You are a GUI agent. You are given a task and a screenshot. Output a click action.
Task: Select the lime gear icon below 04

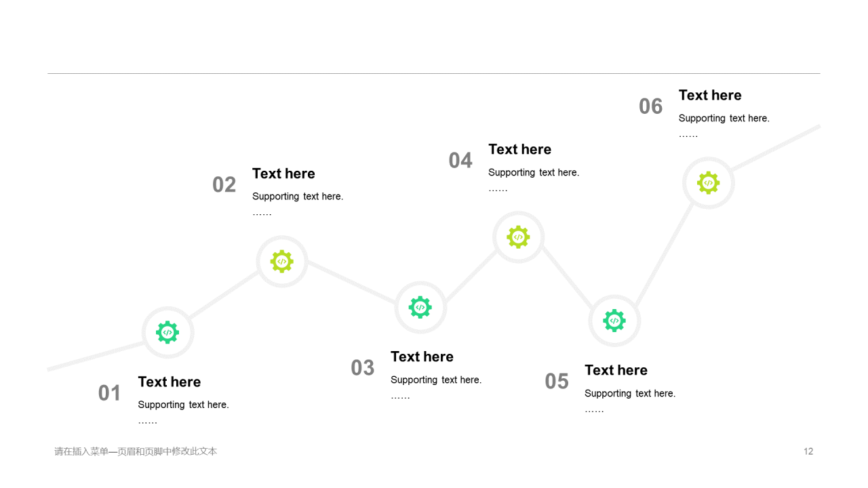pos(518,237)
